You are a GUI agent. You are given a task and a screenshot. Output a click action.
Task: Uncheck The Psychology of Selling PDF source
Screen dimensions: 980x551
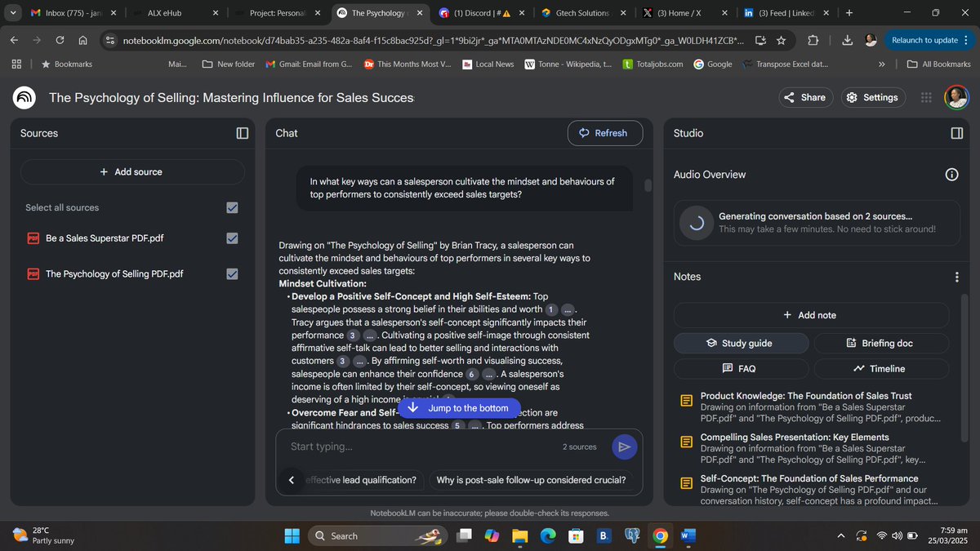pos(232,274)
